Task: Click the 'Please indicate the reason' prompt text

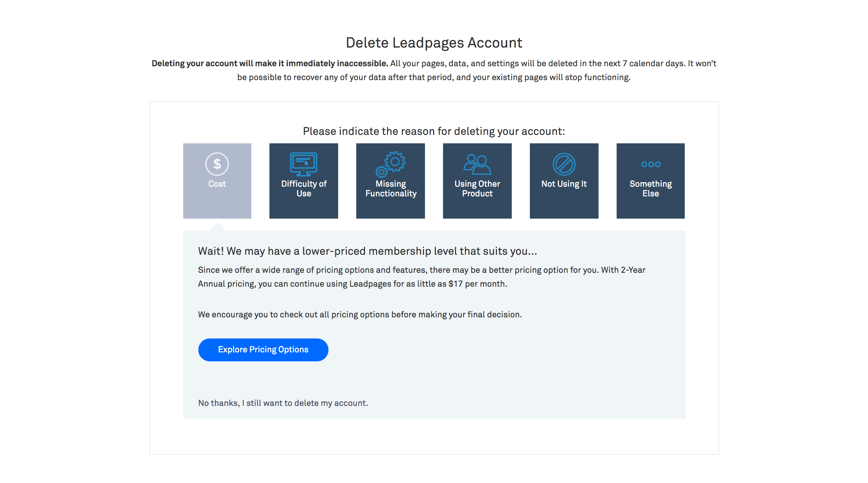Action: click(x=434, y=131)
